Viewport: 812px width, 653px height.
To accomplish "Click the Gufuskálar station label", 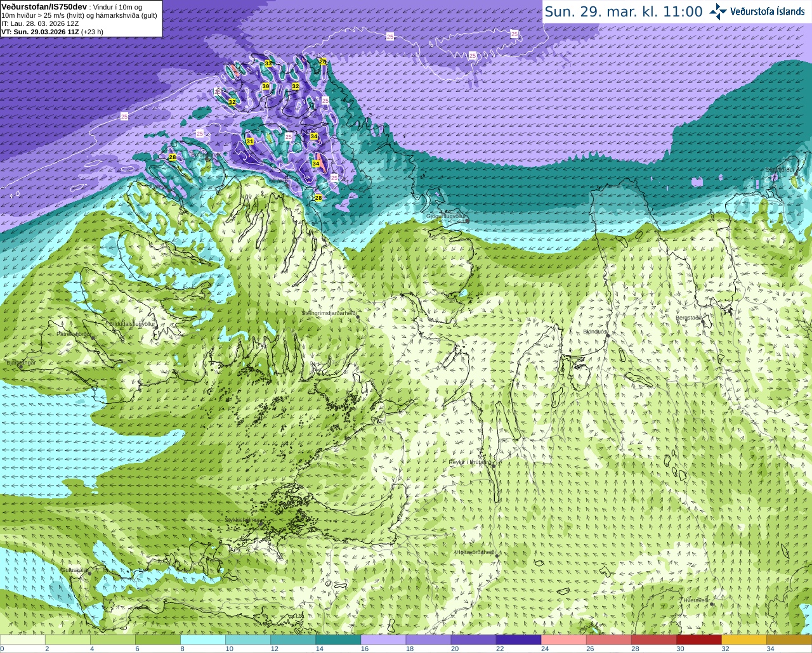I will pyautogui.click(x=74, y=570).
